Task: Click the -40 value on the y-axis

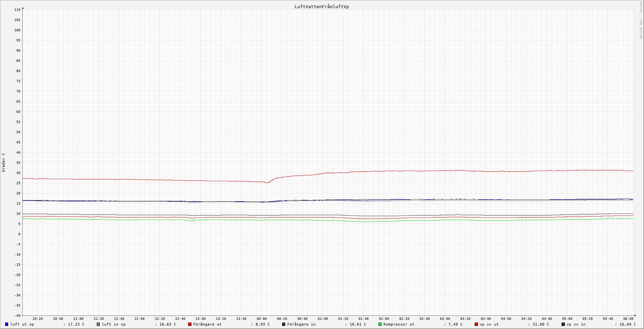Action: click(17, 316)
